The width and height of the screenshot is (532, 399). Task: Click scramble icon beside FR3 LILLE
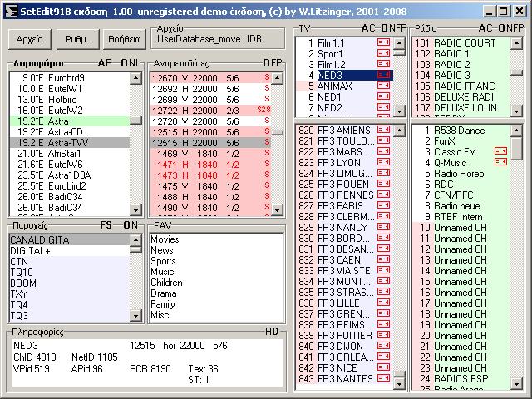tap(383, 302)
